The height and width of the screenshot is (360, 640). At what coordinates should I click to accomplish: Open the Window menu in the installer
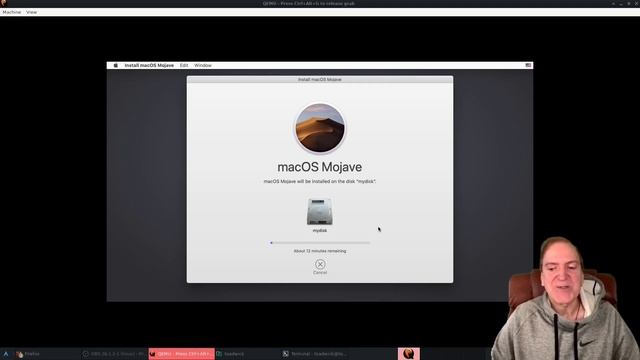click(x=203, y=65)
